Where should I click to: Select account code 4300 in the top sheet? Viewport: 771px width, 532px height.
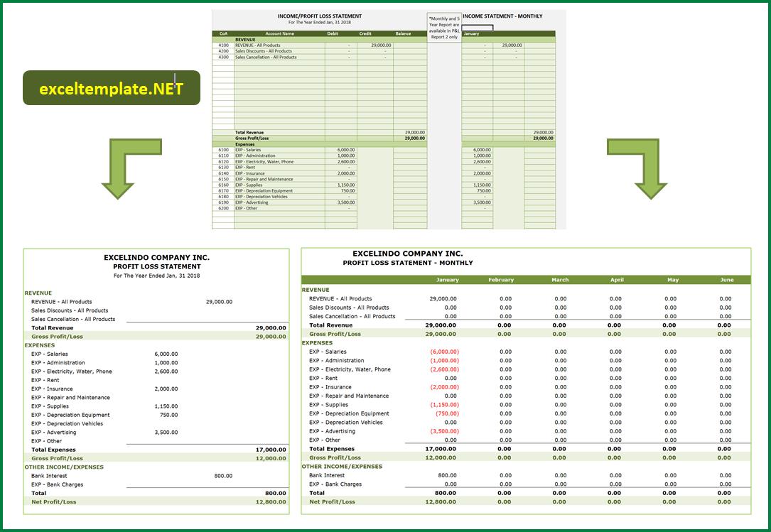click(x=224, y=57)
